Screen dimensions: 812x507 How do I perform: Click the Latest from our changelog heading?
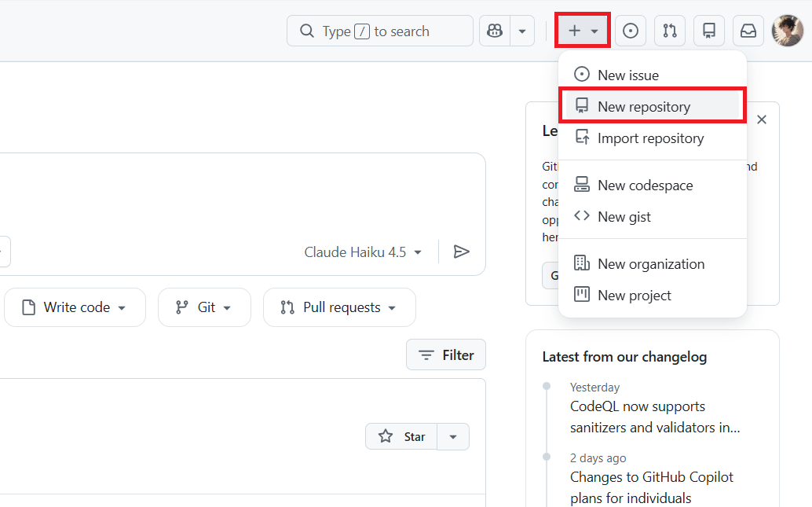pos(624,357)
